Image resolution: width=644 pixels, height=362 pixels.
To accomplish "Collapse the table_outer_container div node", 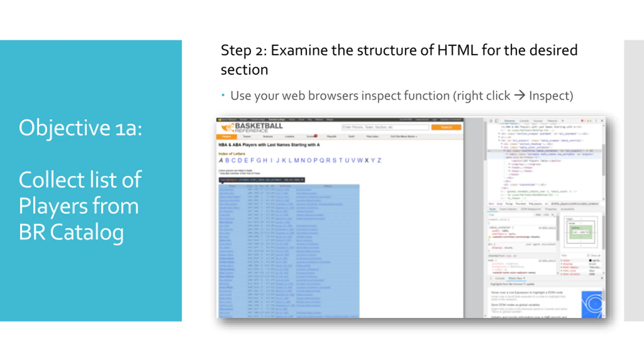I will [x=502, y=147].
